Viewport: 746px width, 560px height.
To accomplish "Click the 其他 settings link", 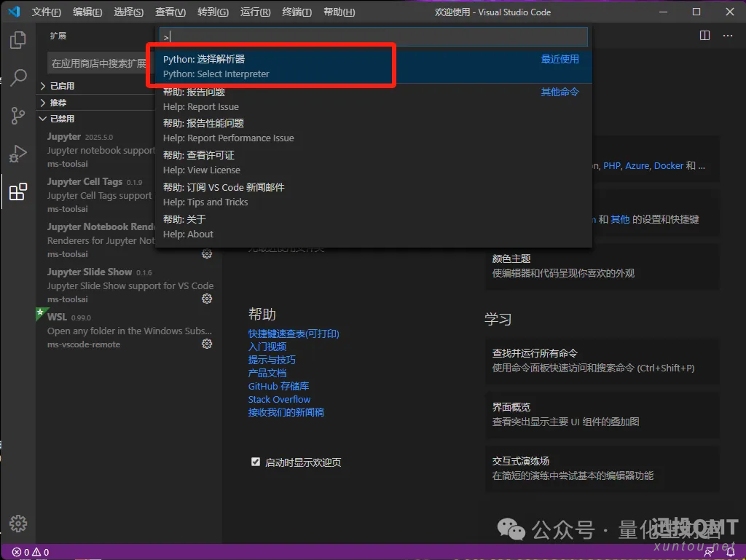I will [x=620, y=219].
